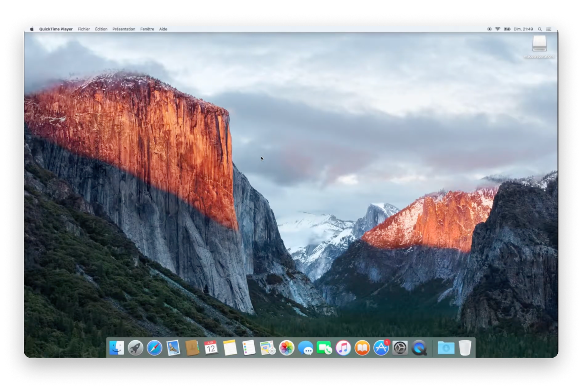Viewport: 580px width, 392px height.
Task: Stop screen recording via menu bar icon
Action: (489, 29)
